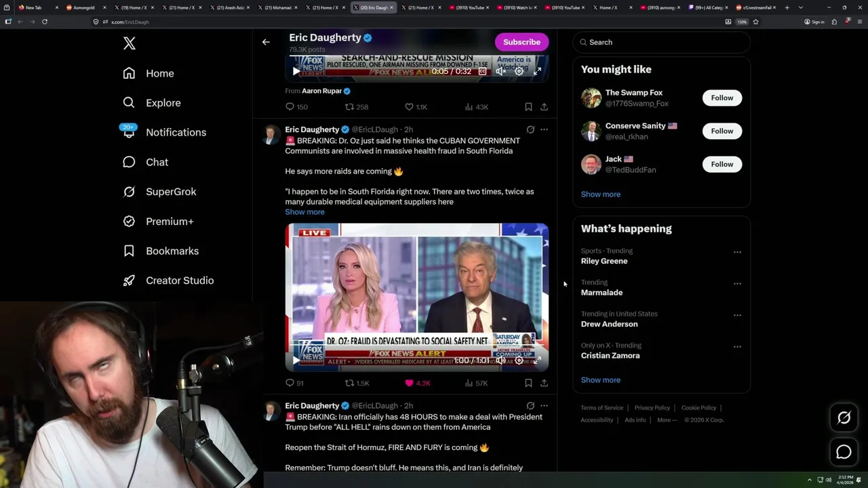Image resolution: width=868 pixels, height=488 pixels.
Task: Open Grok icon on the Iran post
Action: [x=530, y=406]
